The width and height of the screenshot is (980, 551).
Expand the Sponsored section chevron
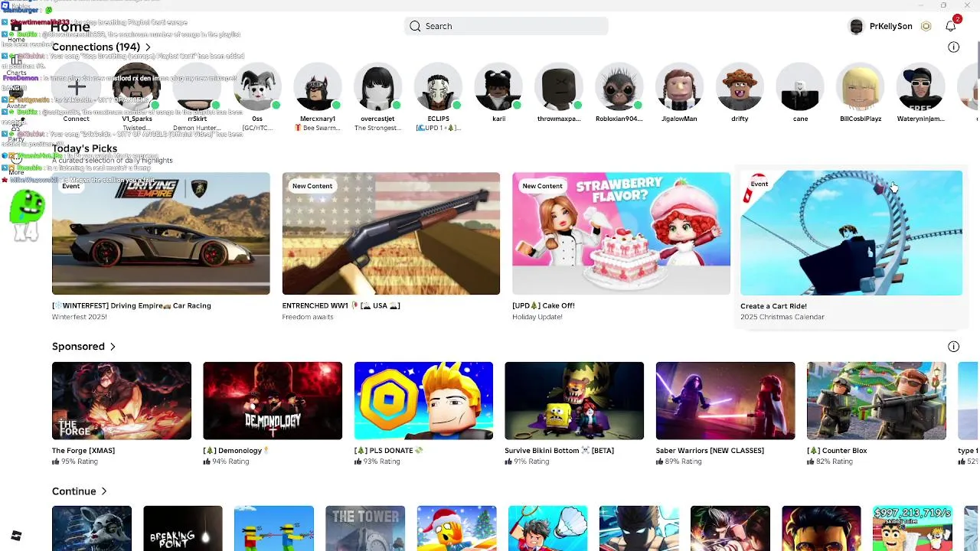point(113,347)
